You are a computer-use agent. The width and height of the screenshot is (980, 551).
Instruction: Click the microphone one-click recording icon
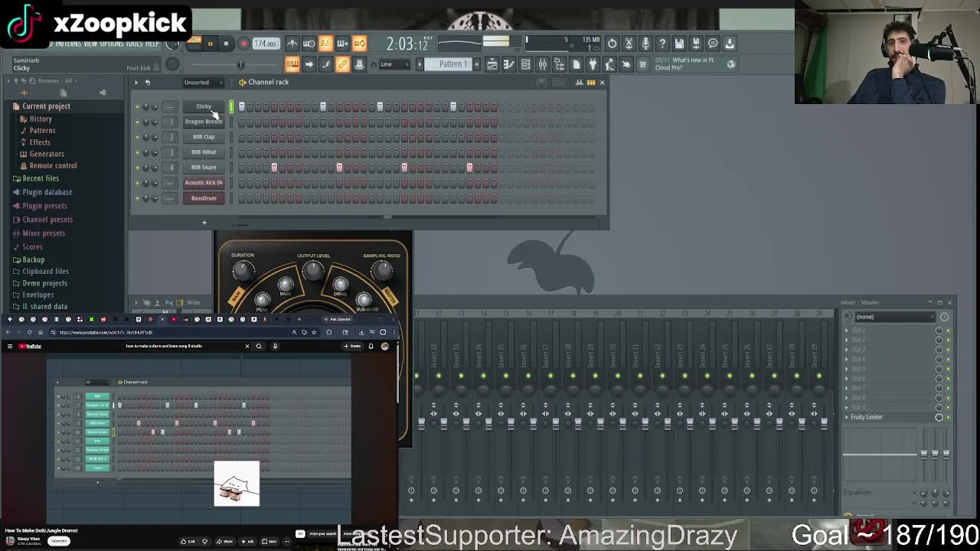tap(645, 44)
